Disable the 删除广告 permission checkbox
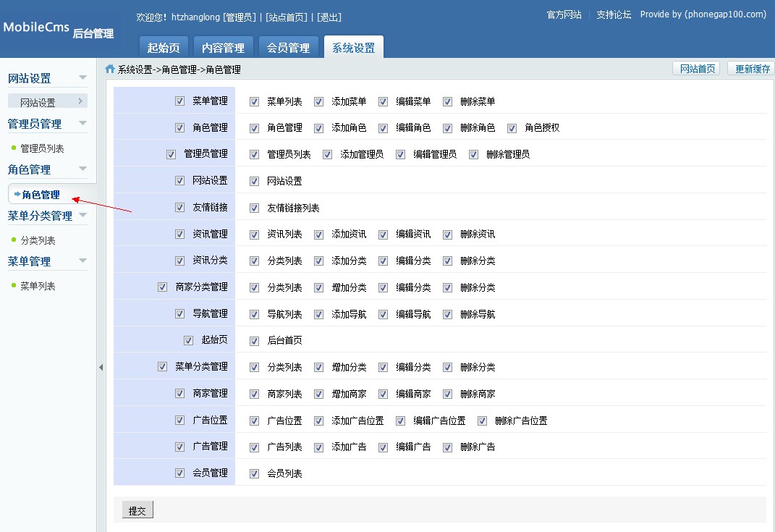The height and width of the screenshot is (532, 775). (x=447, y=447)
